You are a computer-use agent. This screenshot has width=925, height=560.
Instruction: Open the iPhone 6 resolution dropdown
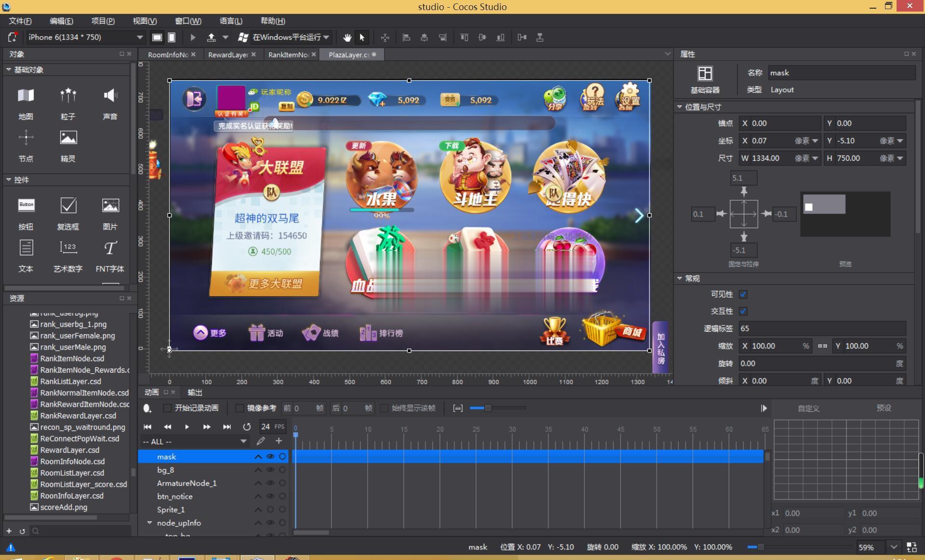(139, 38)
